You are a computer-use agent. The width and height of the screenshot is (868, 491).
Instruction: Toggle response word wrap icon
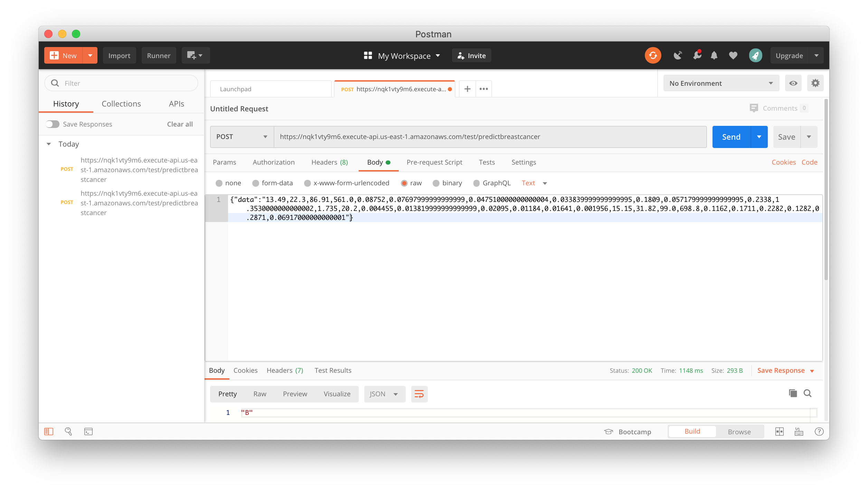(419, 394)
